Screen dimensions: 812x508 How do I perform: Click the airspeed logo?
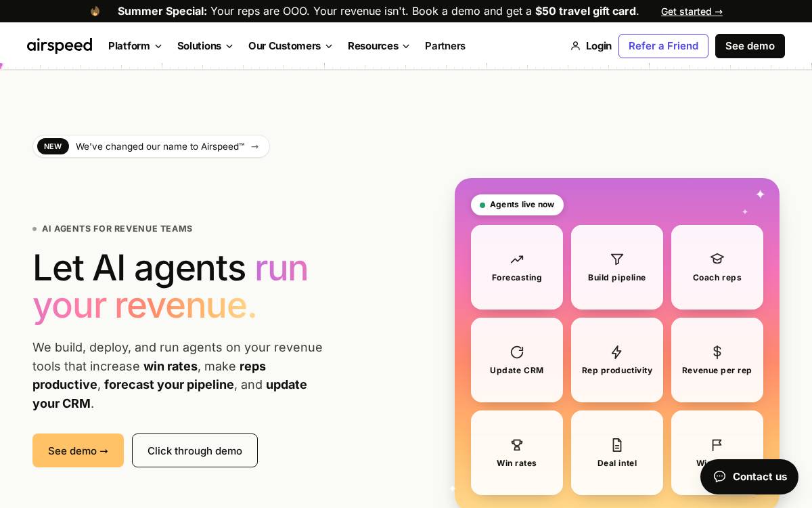pos(60,45)
